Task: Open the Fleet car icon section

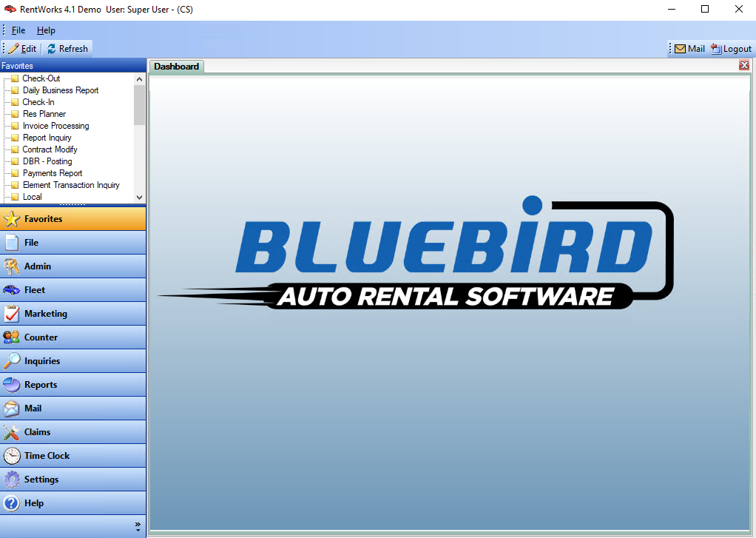Action: tap(12, 290)
